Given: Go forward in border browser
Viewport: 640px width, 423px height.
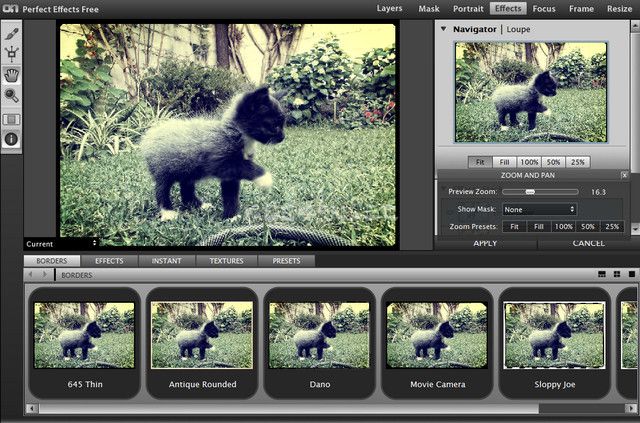Looking at the screenshot, I should click(x=44, y=274).
